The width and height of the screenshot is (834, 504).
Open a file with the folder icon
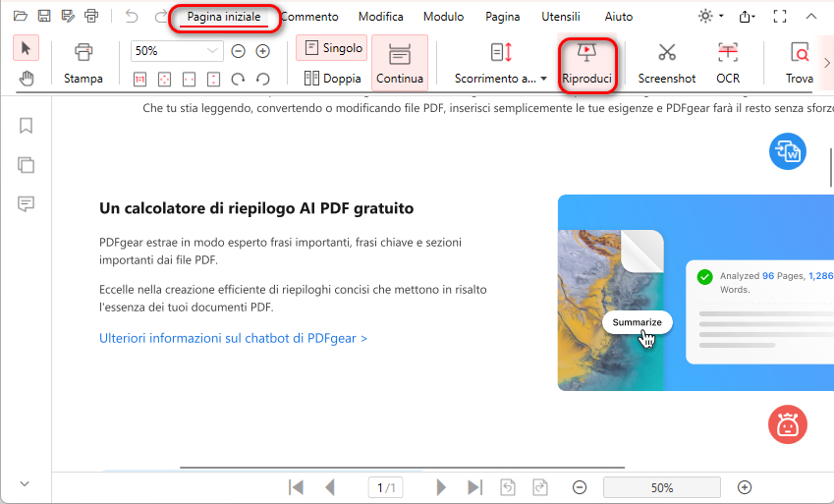pos(21,16)
